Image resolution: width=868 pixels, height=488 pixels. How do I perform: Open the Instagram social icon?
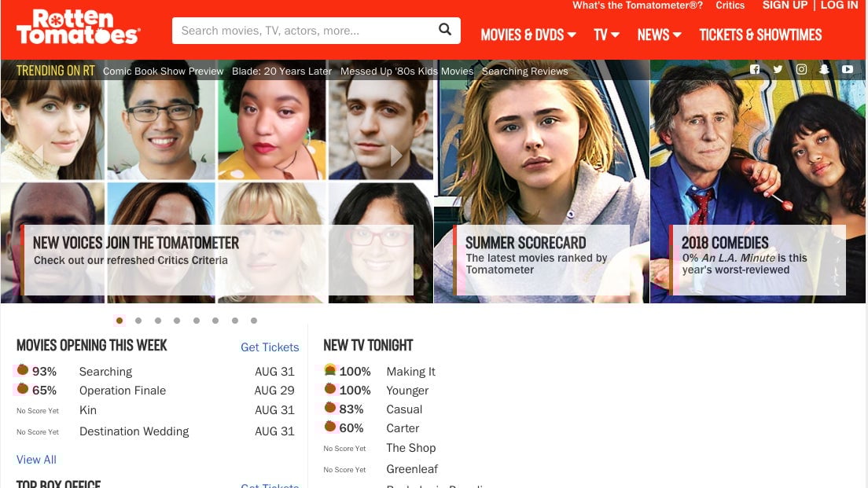(801, 69)
